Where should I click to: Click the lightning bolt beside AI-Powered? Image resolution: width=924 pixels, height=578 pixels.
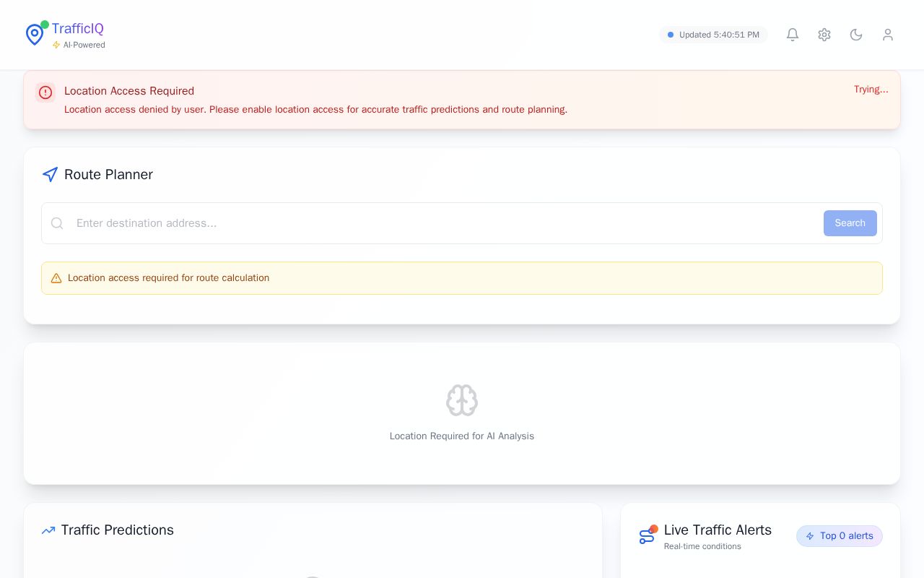pyautogui.click(x=56, y=45)
